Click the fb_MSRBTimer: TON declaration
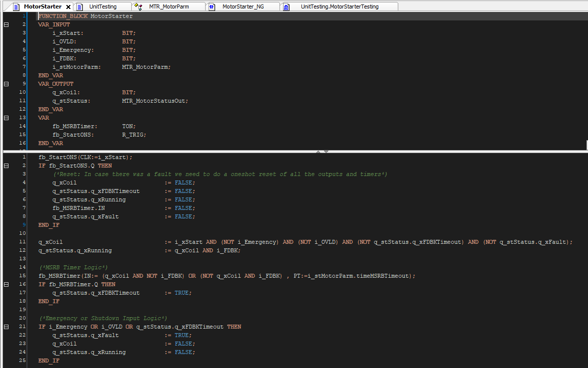The height and width of the screenshot is (368, 588). tap(94, 126)
